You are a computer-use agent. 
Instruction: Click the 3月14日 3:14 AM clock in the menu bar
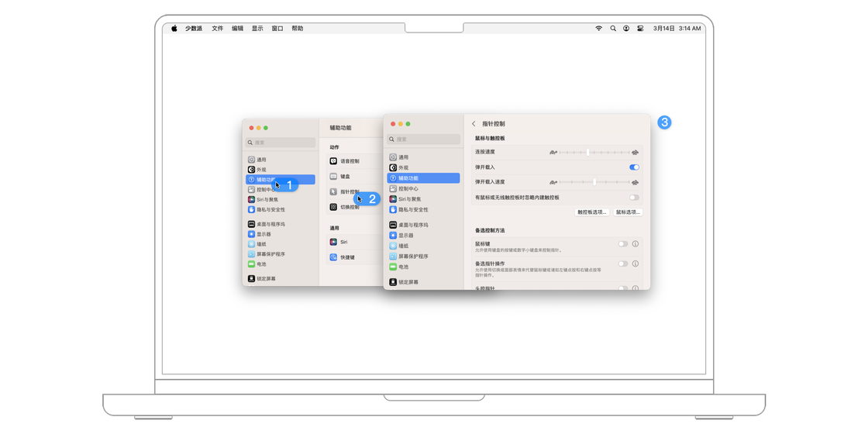677,28
